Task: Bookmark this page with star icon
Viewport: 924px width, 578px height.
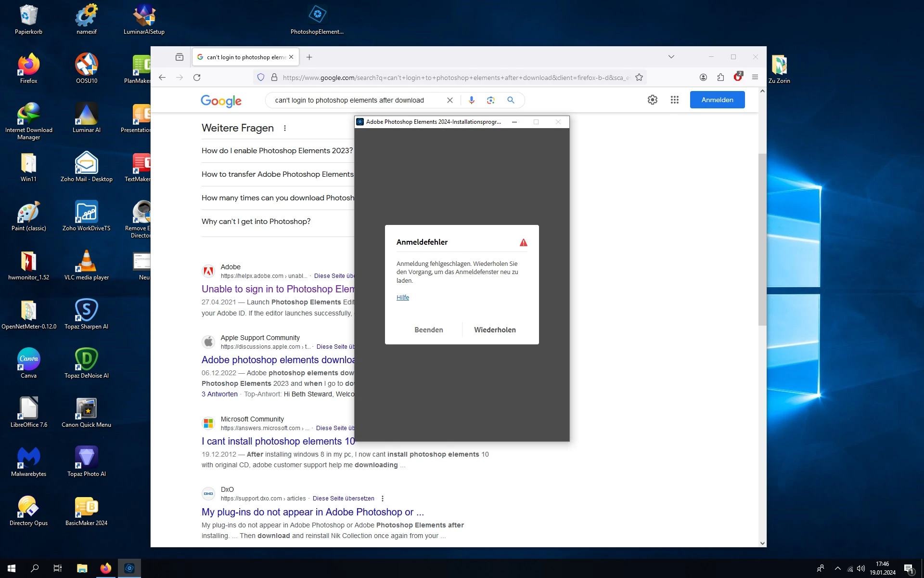Action: [x=639, y=78]
